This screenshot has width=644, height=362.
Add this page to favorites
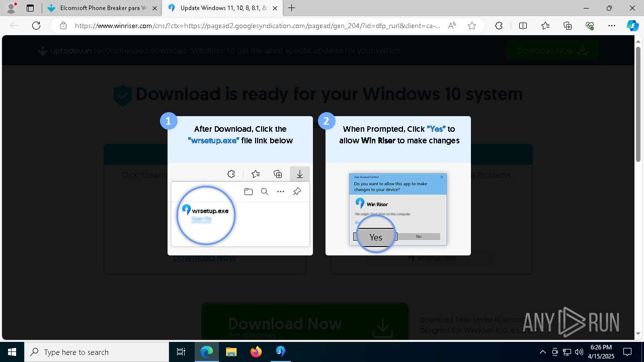471,26
